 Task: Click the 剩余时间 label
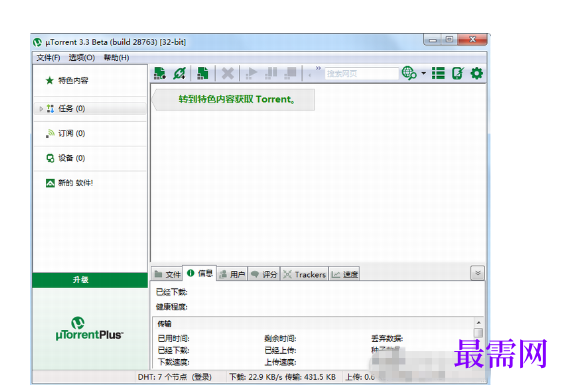coord(280,338)
